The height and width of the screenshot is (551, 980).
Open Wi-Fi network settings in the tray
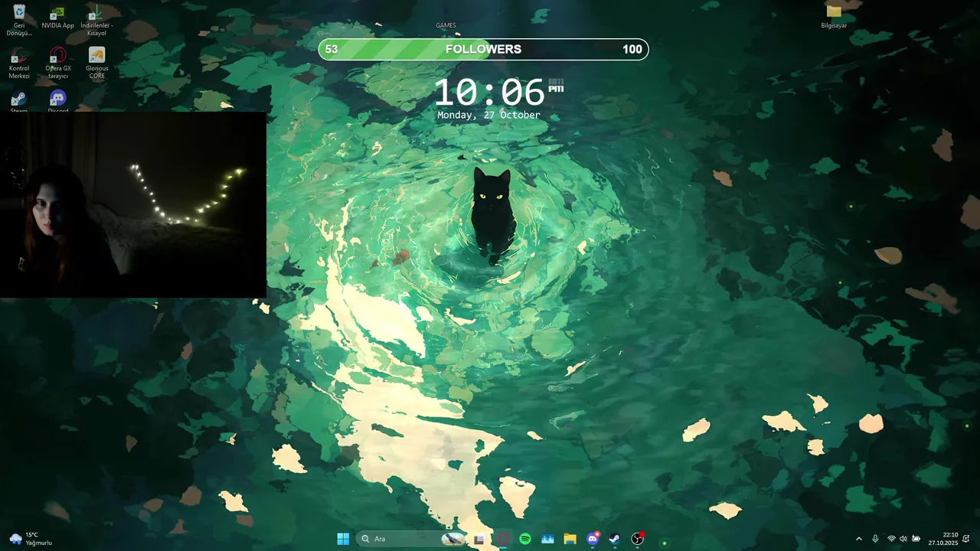tap(891, 539)
